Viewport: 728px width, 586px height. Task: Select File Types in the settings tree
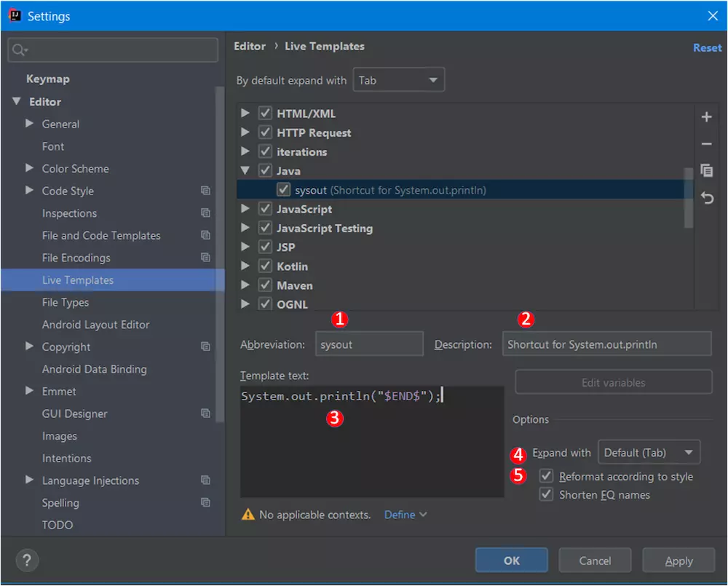pos(66,302)
